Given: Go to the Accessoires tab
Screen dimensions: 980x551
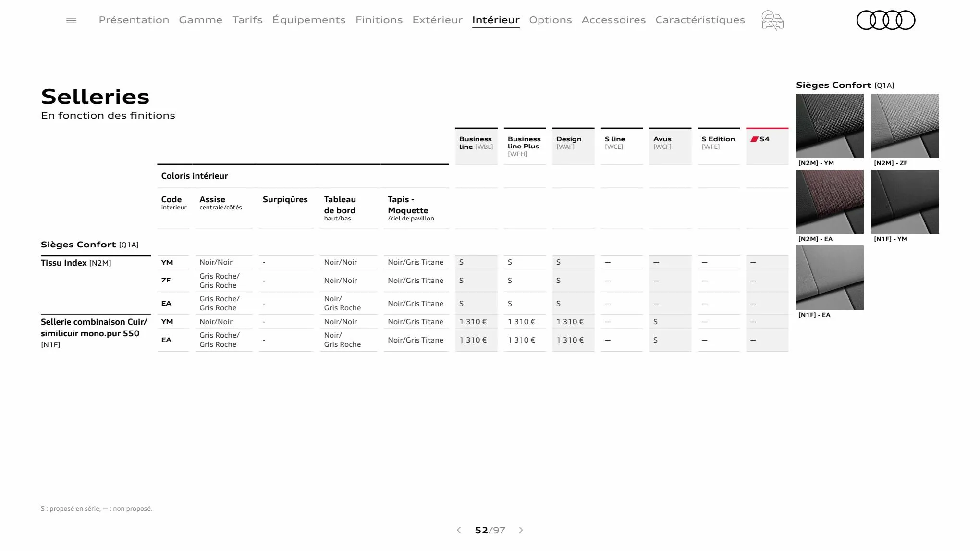Looking at the screenshot, I should [613, 20].
